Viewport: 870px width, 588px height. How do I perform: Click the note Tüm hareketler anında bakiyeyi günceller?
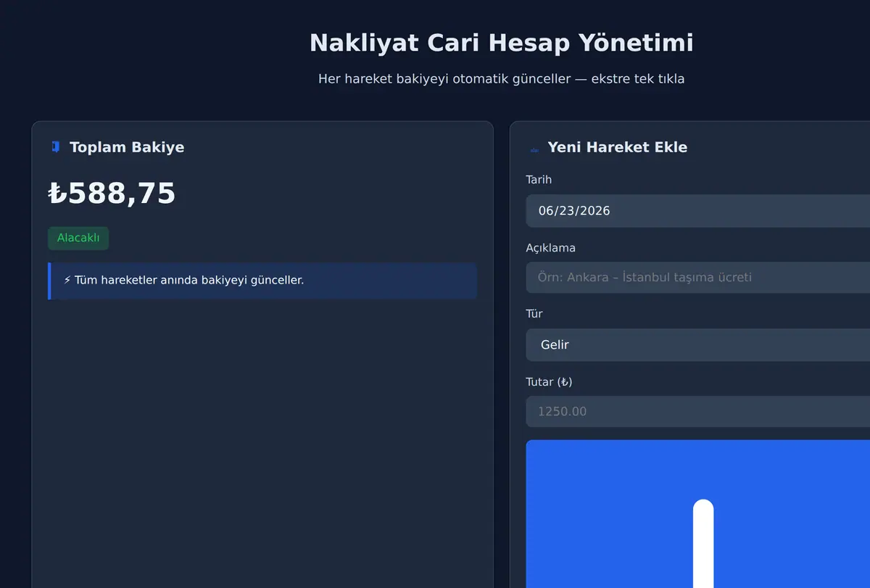pos(262,281)
